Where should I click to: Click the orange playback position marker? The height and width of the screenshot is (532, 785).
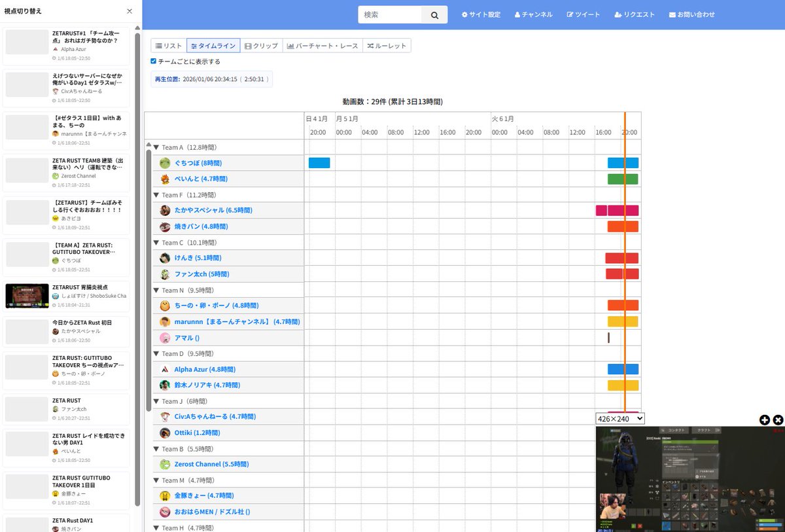[625, 262]
